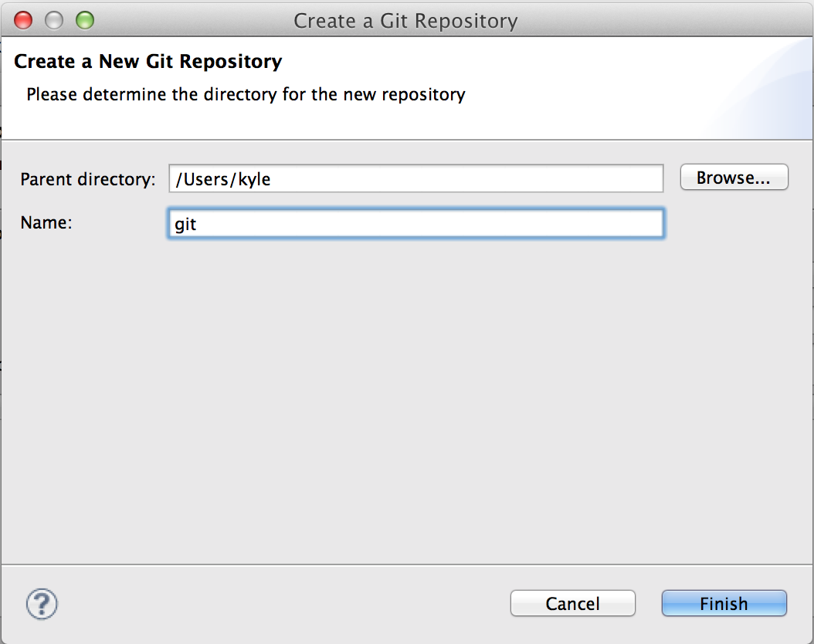Image resolution: width=814 pixels, height=644 pixels.
Task: Click the Please determine the directory description text
Action: point(246,94)
